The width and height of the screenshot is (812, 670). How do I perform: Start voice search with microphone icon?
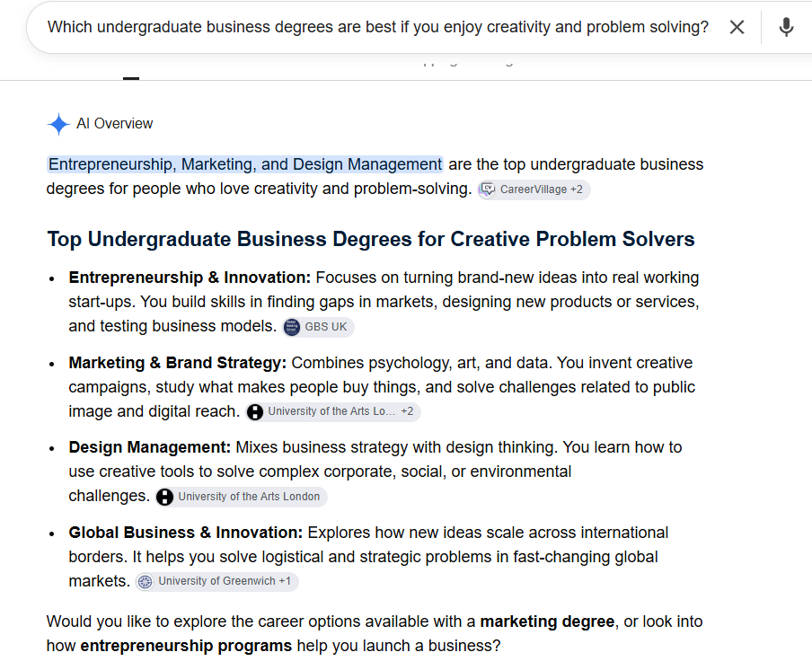pos(786,27)
